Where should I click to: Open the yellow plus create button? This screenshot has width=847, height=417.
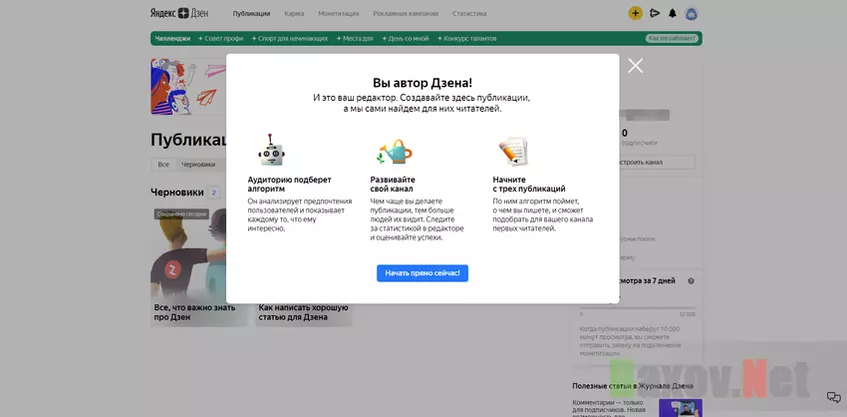[635, 14]
